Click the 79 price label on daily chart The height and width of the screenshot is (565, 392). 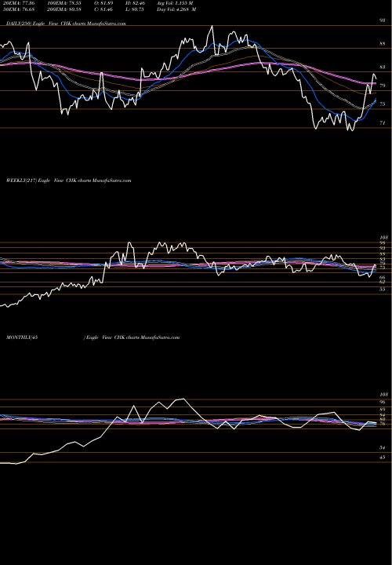pos(383,86)
